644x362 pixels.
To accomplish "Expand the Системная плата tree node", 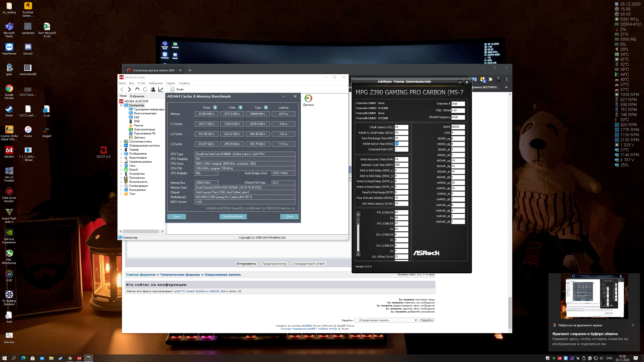I will tap(121, 142).
